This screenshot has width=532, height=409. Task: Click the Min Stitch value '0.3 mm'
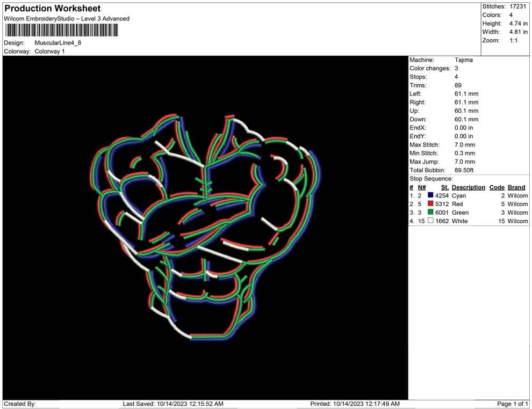[x=465, y=153]
